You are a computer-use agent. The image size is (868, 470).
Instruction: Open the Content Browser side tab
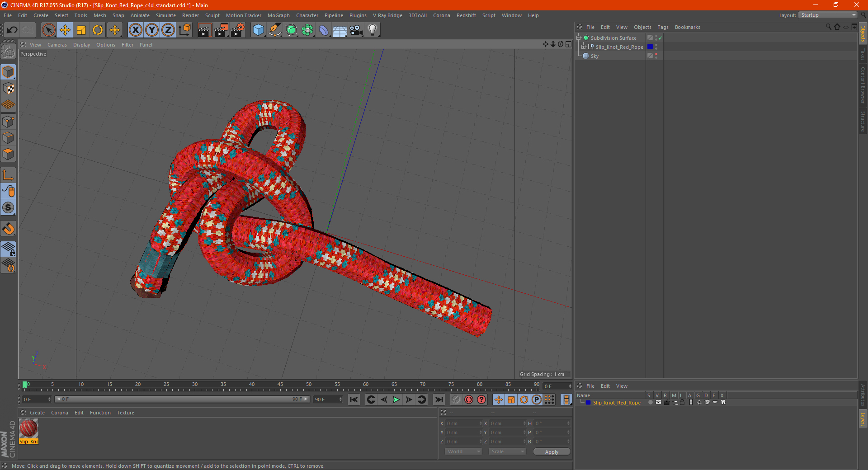pos(863,85)
